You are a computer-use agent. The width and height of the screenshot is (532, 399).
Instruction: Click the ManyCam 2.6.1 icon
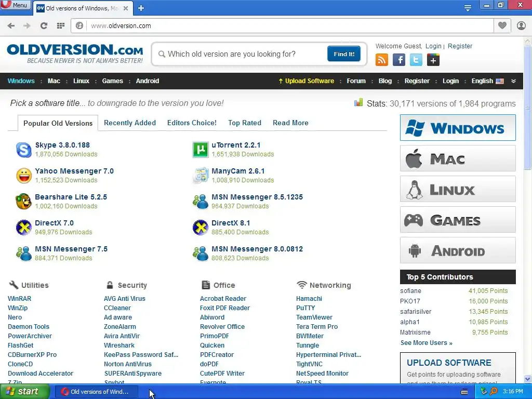[201, 176]
